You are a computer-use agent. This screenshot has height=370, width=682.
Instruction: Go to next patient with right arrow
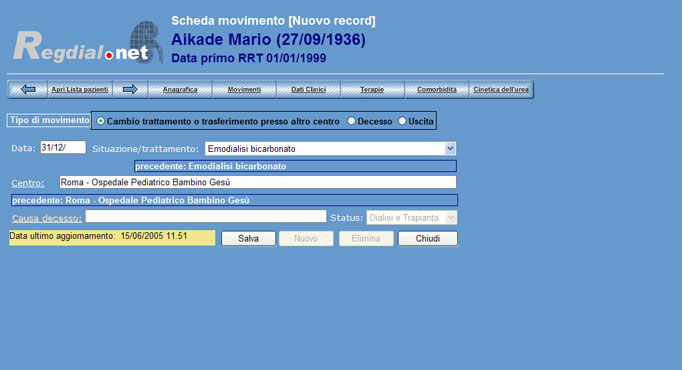(x=130, y=90)
